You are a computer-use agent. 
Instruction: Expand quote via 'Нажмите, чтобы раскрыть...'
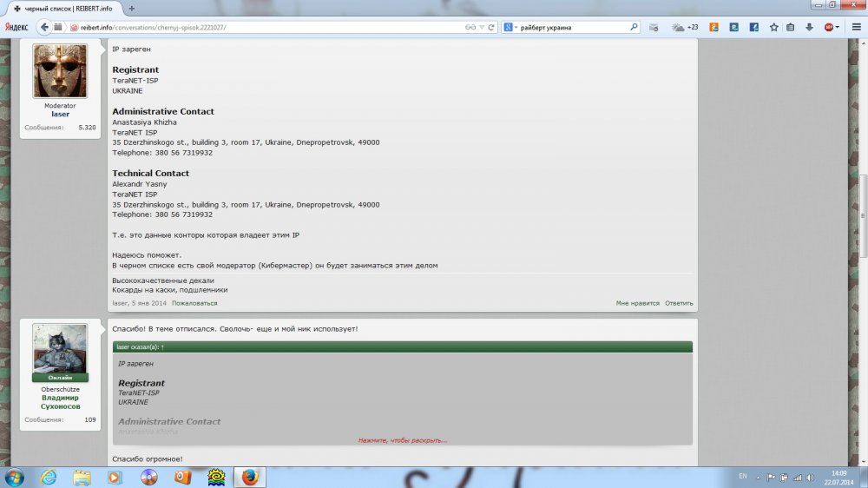pyautogui.click(x=403, y=440)
